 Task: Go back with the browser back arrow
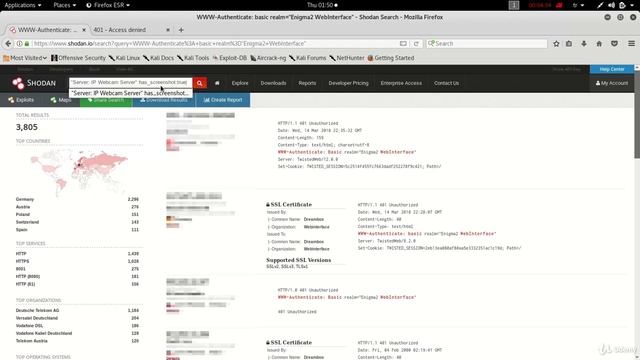pos(8,43)
